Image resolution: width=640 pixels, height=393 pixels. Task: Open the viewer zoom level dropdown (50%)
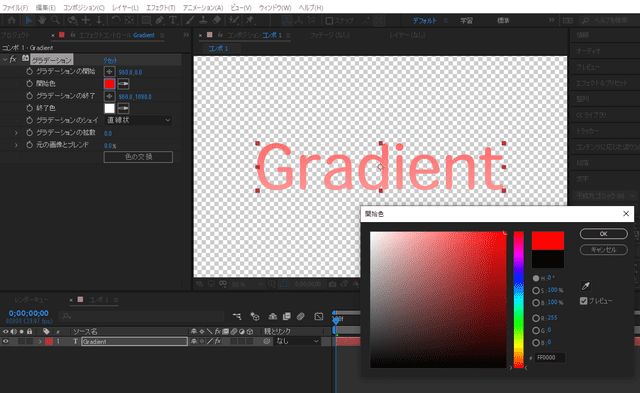(x=247, y=284)
